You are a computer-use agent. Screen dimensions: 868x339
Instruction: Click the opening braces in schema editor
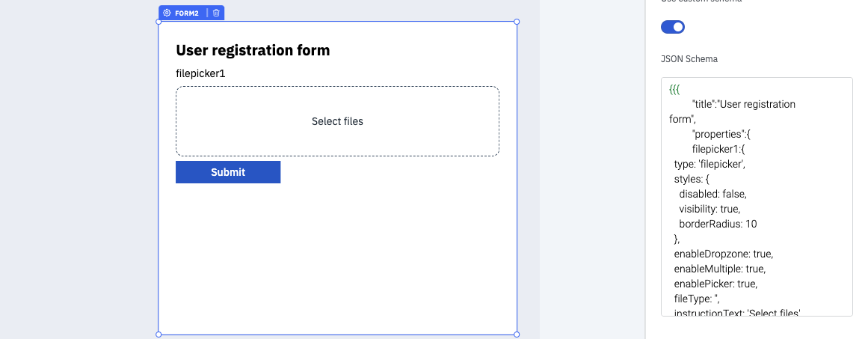coord(675,89)
